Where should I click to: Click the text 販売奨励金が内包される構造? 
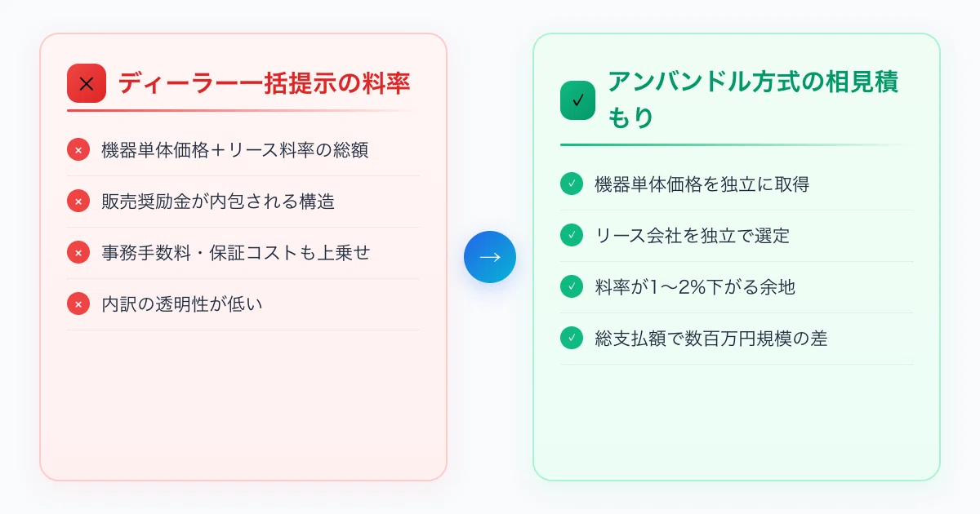click(x=218, y=202)
